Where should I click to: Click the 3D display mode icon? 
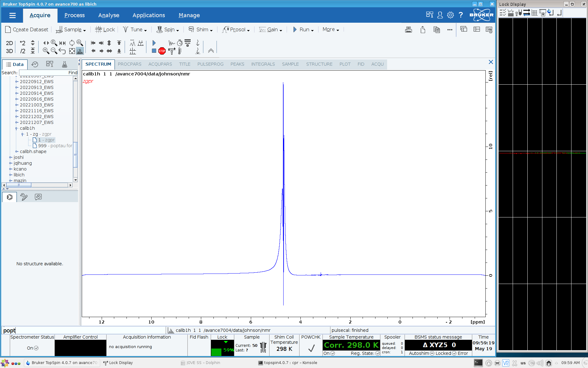click(9, 51)
